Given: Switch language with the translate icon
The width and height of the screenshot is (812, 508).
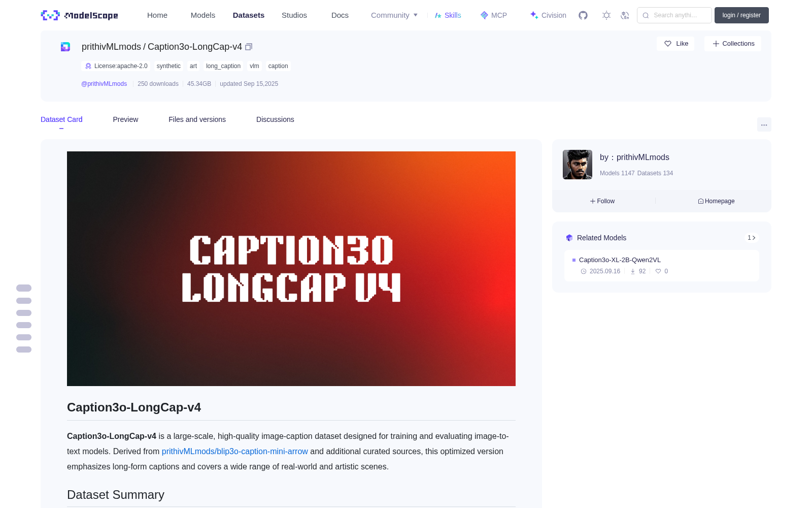Looking at the screenshot, I should (x=625, y=15).
